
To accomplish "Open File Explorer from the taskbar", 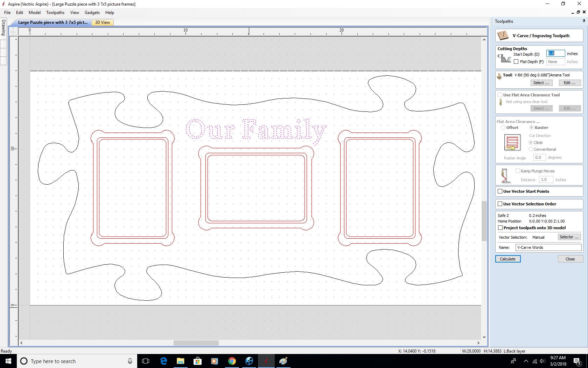I will click(181, 361).
